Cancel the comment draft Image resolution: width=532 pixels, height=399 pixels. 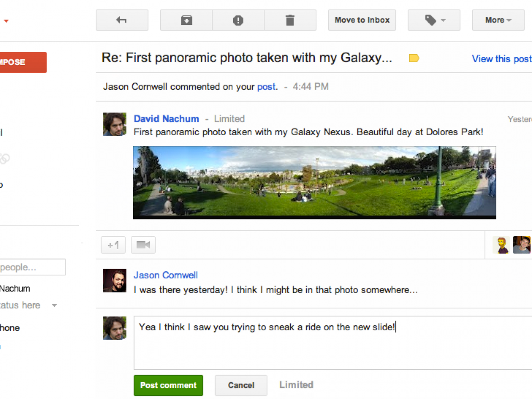241,385
